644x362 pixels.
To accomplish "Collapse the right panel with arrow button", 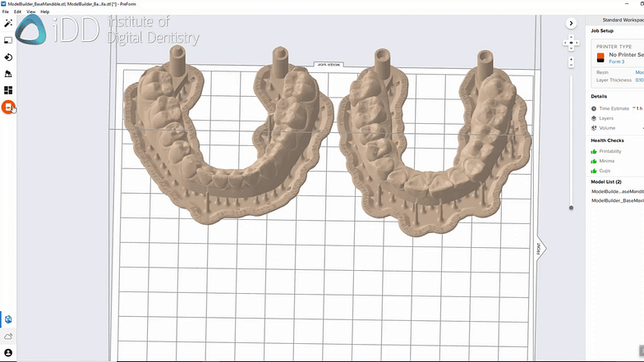I will [x=573, y=23].
